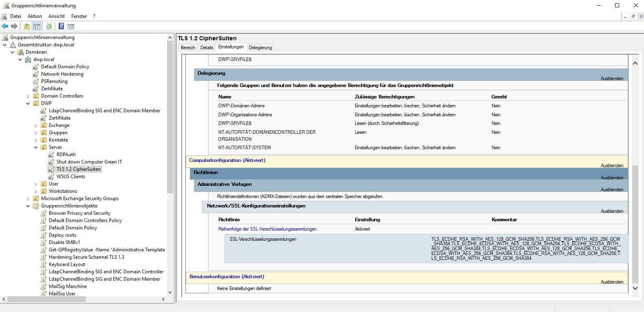Hide the Delegierung section via Ausblenden

point(611,79)
